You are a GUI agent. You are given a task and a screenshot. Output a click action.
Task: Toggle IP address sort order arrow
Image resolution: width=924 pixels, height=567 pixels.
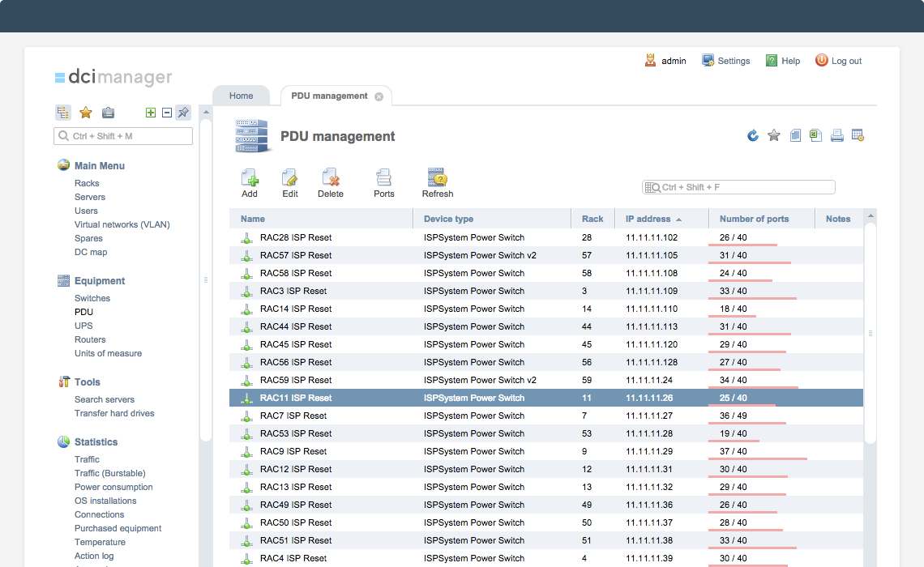point(679,219)
